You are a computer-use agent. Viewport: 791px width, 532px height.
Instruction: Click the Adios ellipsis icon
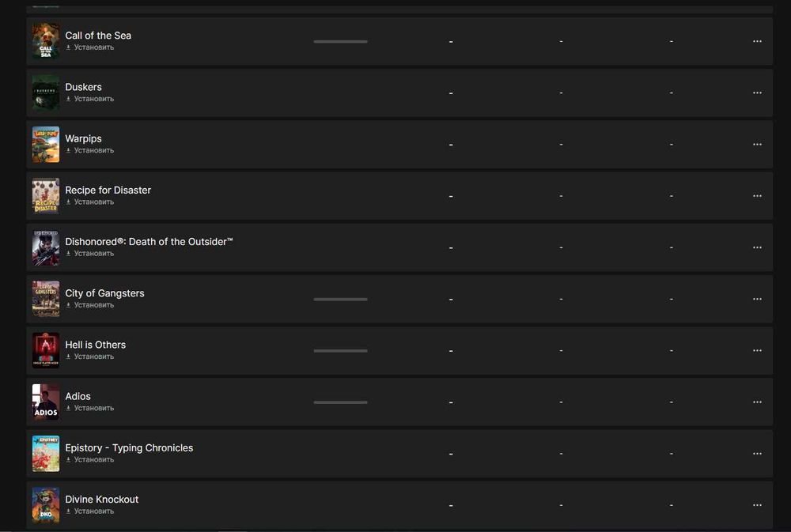pyautogui.click(x=757, y=402)
